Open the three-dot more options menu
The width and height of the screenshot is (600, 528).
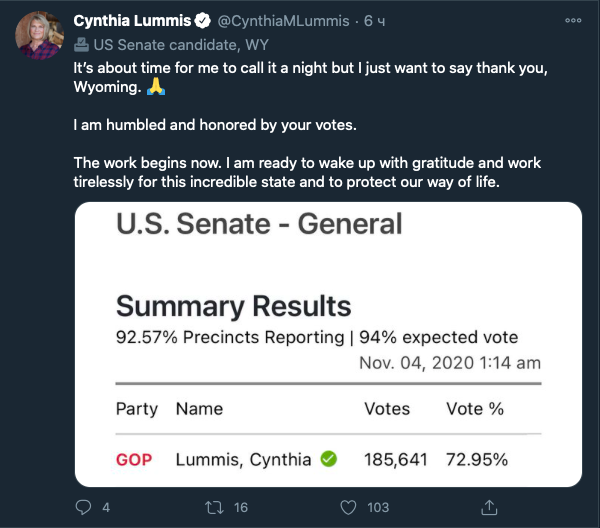click(x=573, y=20)
